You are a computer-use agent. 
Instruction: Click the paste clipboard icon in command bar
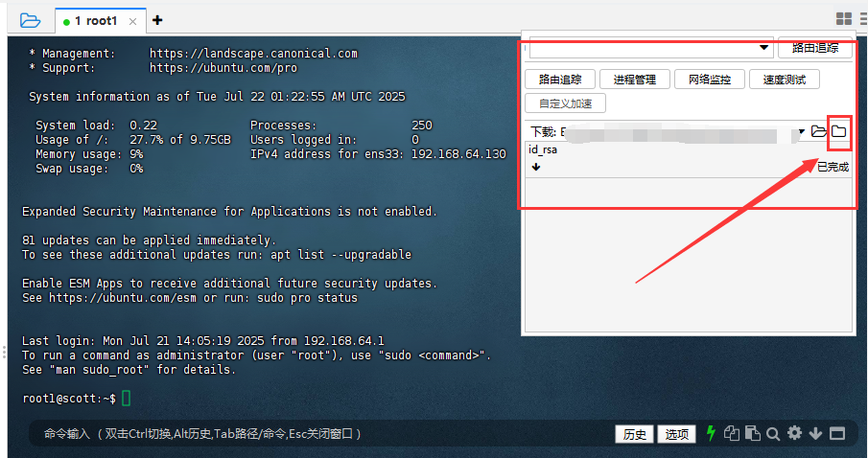point(752,433)
